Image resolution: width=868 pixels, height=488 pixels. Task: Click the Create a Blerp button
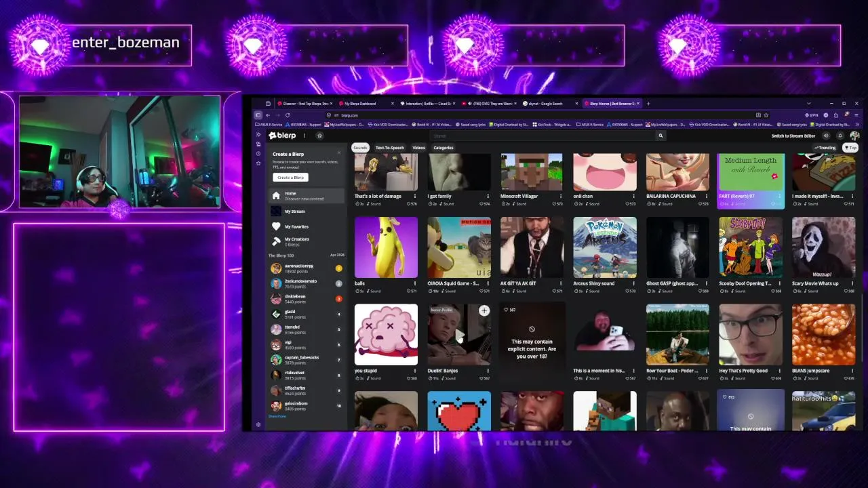pyautogui.click(x=290, y=178)
